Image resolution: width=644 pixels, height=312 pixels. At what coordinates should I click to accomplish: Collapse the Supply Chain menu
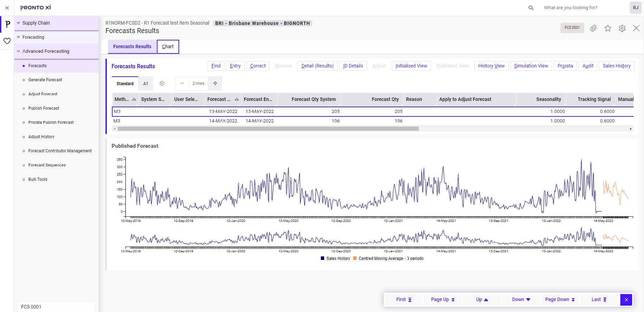[19, 23]
